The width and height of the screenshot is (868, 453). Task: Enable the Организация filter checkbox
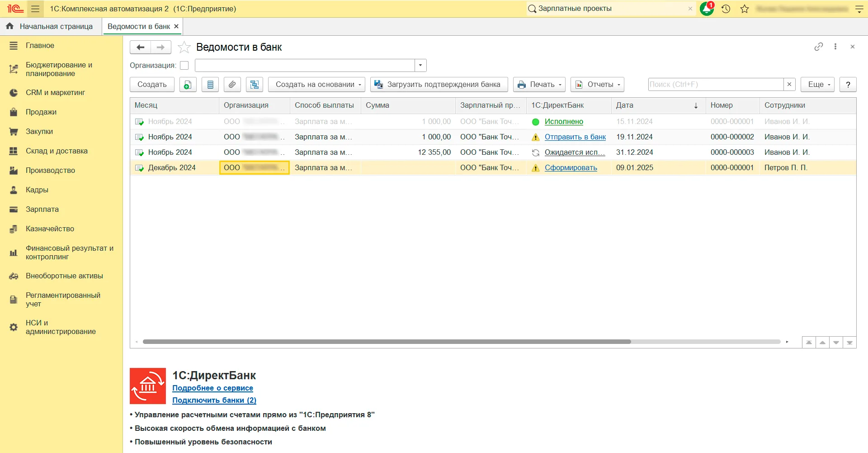click(184, 66)
